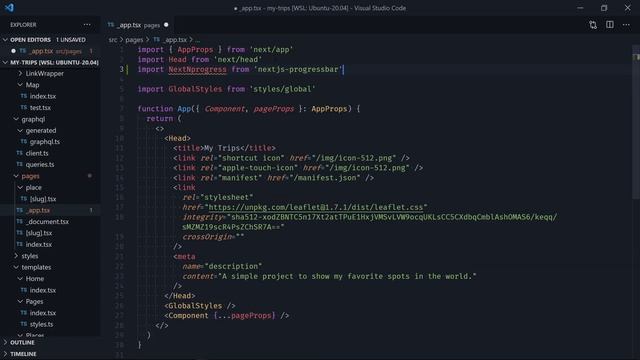The width and height of the screenshot is (640, 360).
Task: Click the unsaved dot on _app.tsx tab
Action: (166, 25)
